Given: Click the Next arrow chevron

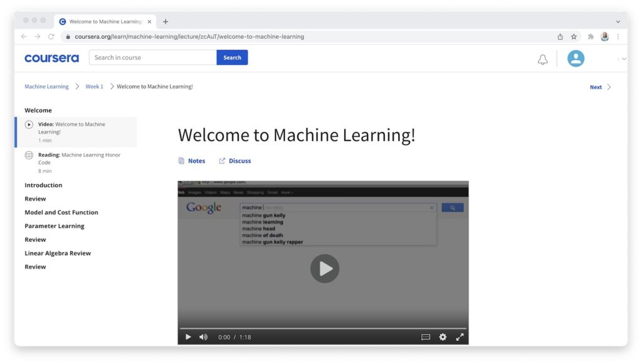Looking at the screenshot, I should coord(609,87).
